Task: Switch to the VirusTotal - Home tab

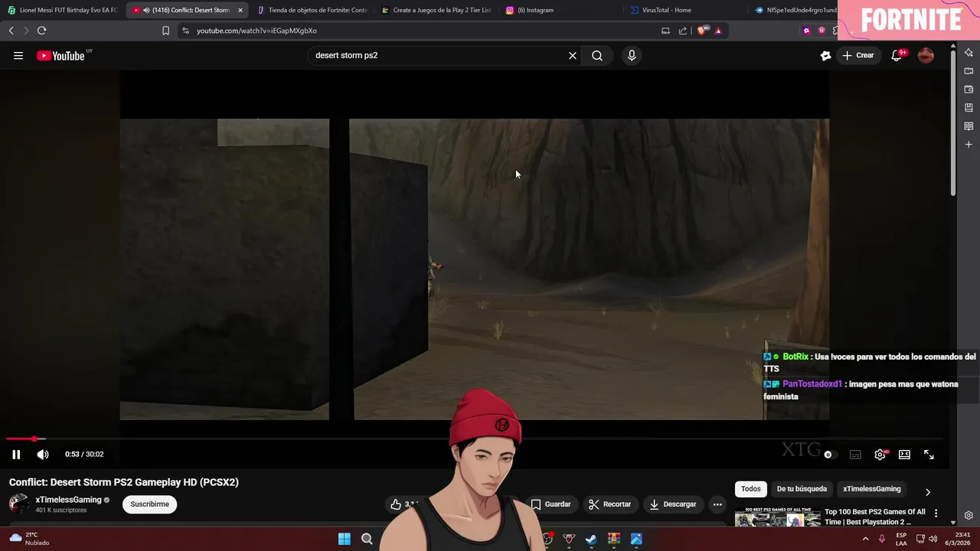Action: tap(684, 10)
